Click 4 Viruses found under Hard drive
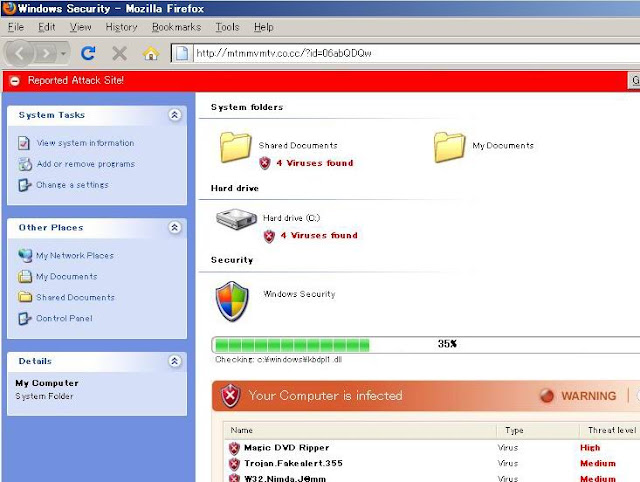Image resolution: width=640 pixels, height=482 pixels. click(x=319, y=235)
